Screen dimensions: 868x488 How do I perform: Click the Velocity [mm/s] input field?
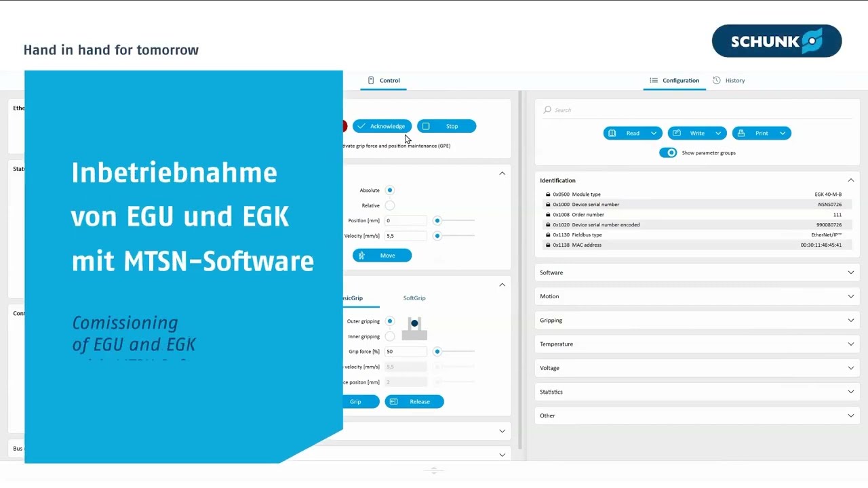(x=406, y=236)
